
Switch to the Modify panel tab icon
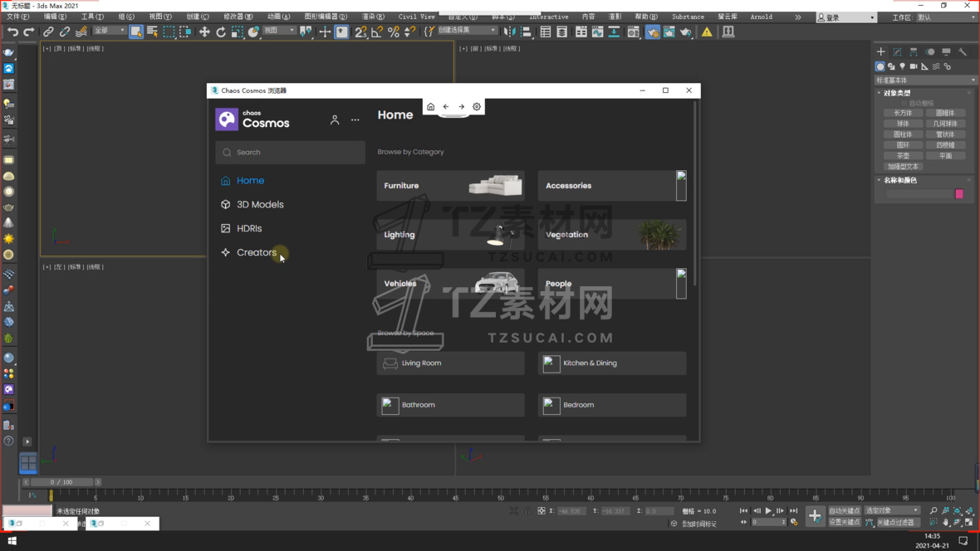tap(897, 52)
